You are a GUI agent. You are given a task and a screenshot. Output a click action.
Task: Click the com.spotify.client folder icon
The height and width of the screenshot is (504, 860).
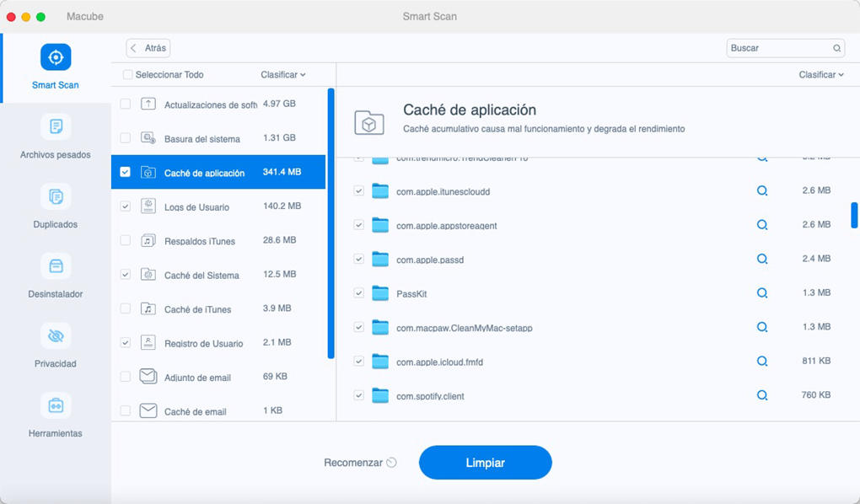tap(380, 395)
